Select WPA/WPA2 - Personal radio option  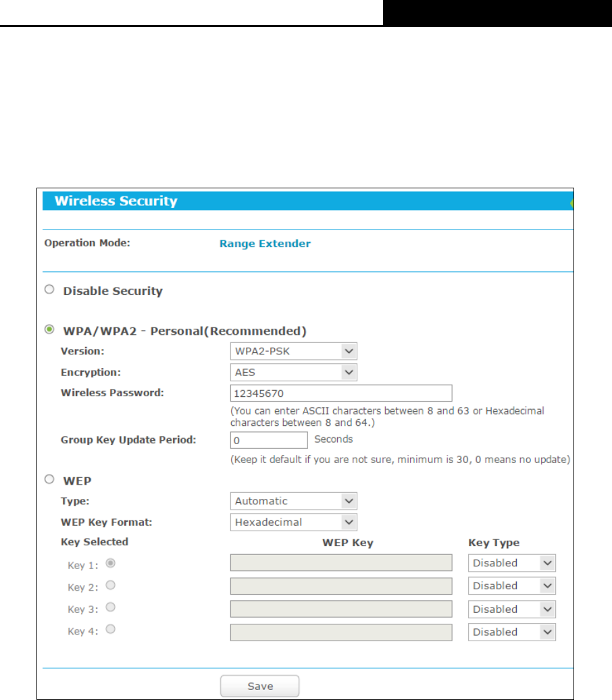click(49, 329)
